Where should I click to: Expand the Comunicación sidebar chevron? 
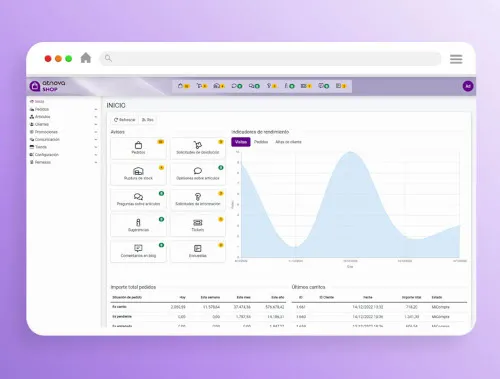pyautogui.click(x=96, y=140)
